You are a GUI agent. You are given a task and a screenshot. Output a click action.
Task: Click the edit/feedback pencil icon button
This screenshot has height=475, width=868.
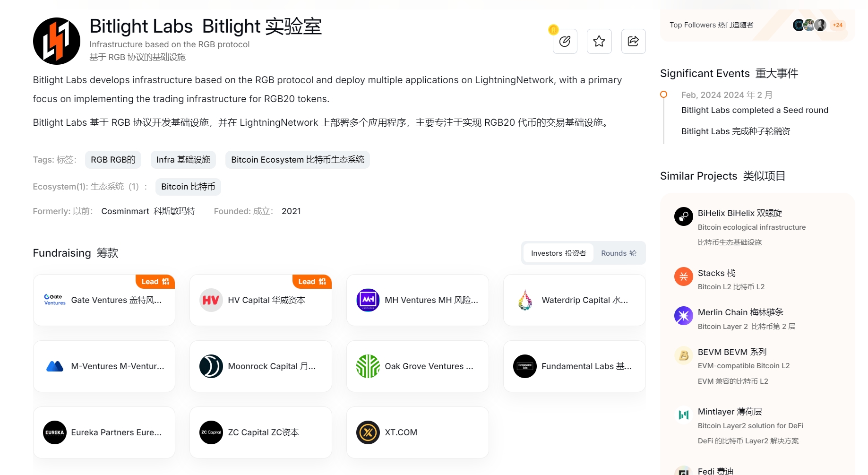tap(565, 42)
